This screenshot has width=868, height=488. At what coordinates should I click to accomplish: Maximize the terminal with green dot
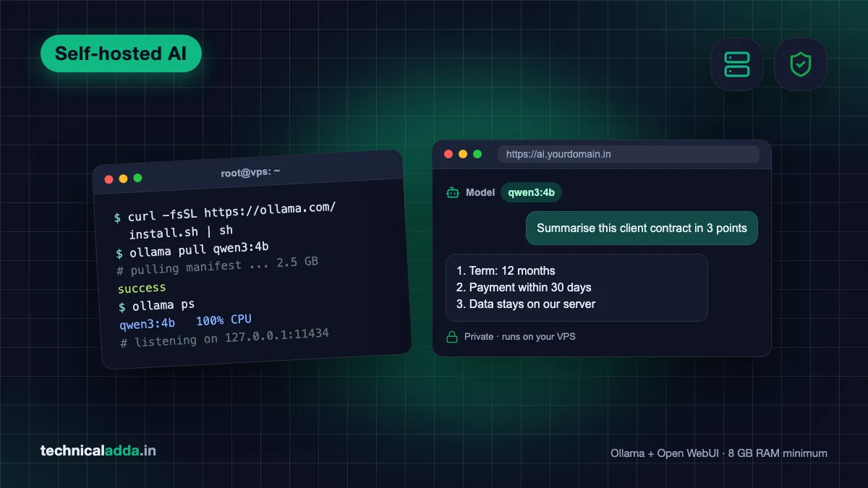137,178
